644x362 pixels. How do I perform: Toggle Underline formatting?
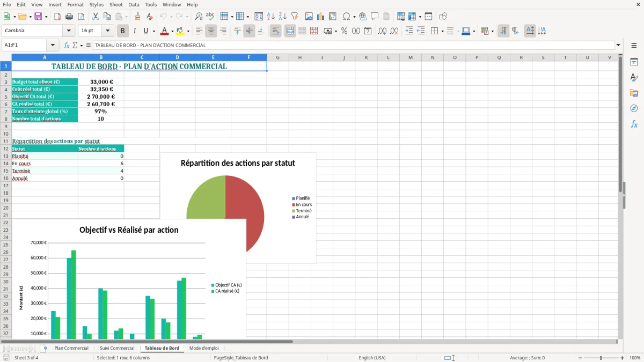tap(145, 31)
